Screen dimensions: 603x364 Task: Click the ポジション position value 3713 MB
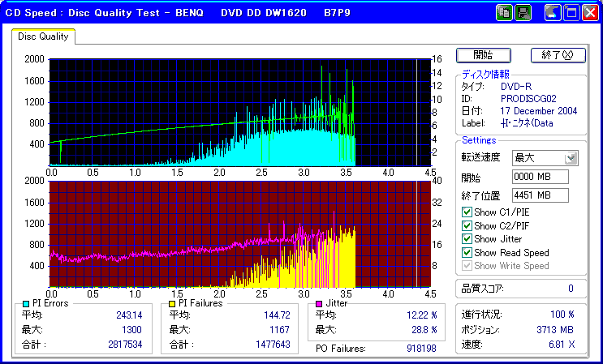point(555,330)
